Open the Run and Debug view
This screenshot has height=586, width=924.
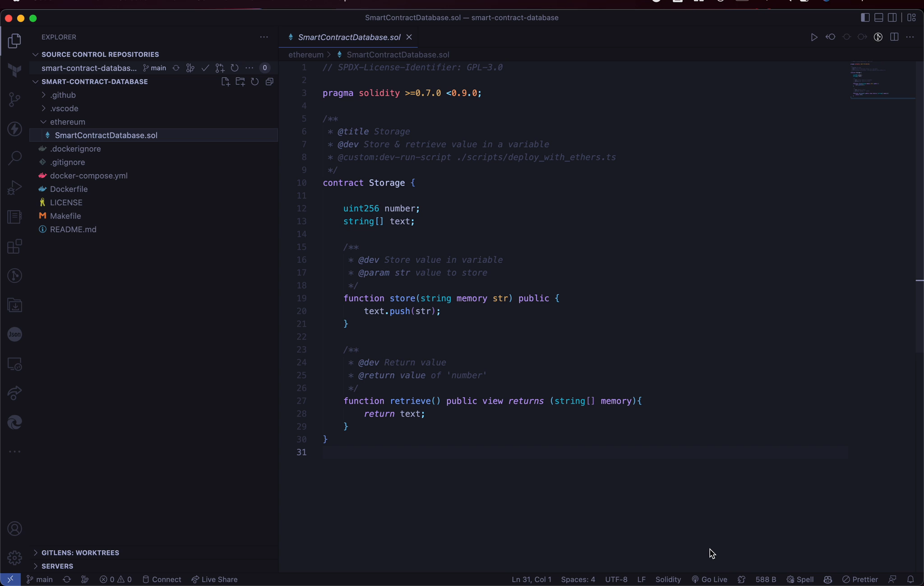(14, 187)
